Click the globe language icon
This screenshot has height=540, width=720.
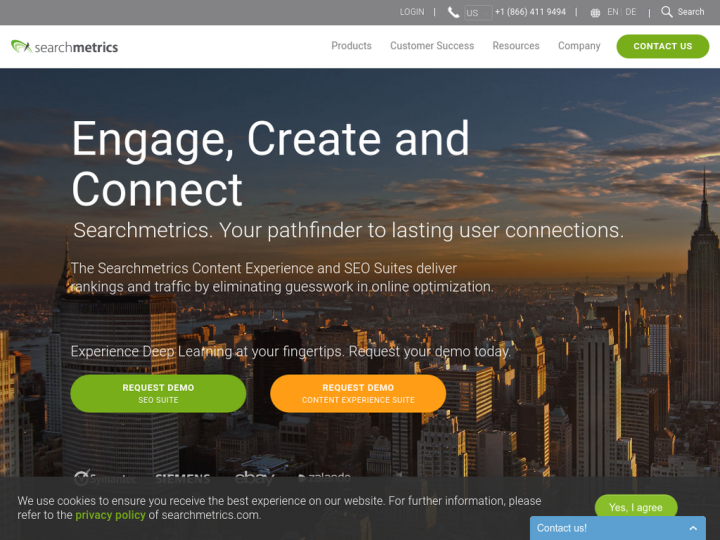(x=595, y=13)
